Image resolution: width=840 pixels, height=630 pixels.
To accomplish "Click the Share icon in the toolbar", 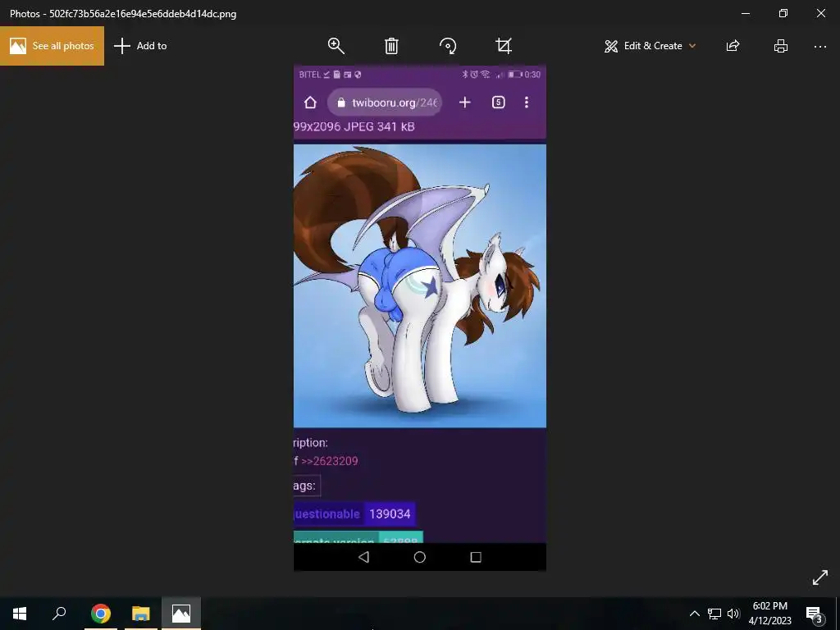I will pyautogui.click(x=733, y=46).
